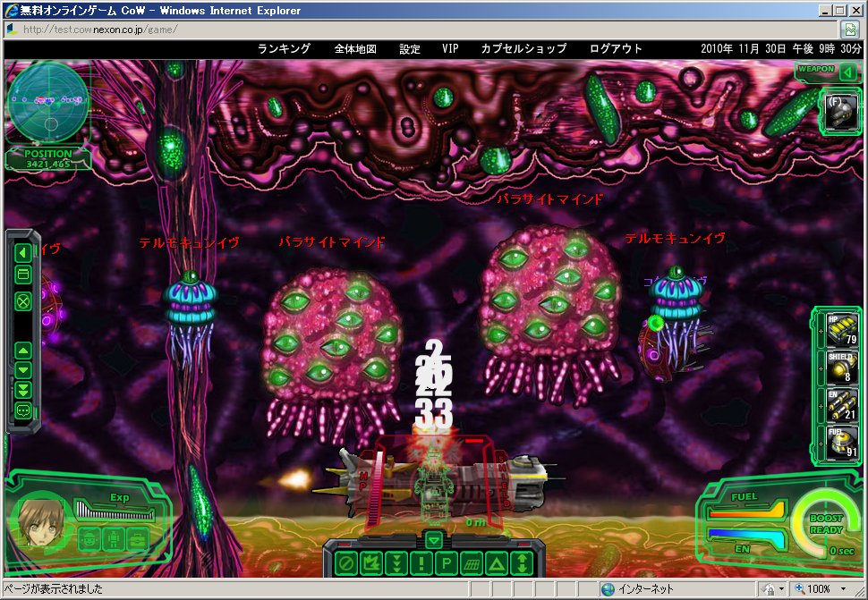Open the VIP menu

450,48
